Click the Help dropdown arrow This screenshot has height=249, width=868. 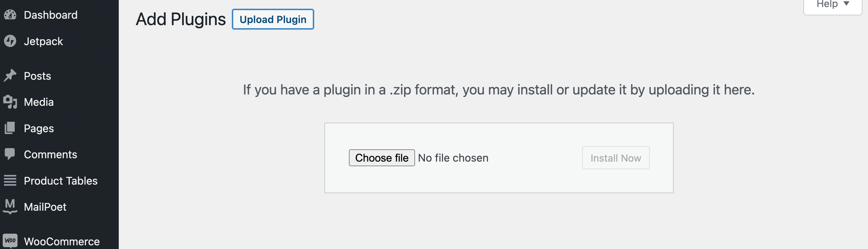point(846,4)
